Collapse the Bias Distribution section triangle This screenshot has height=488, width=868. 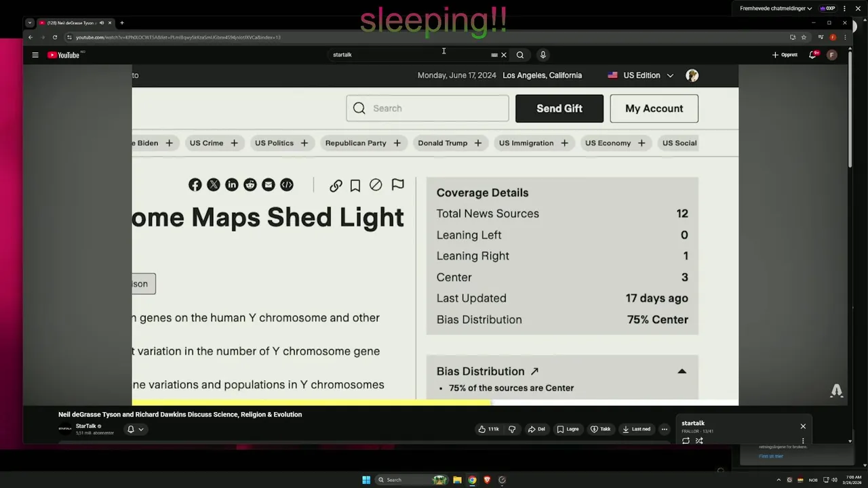point(682,371)
